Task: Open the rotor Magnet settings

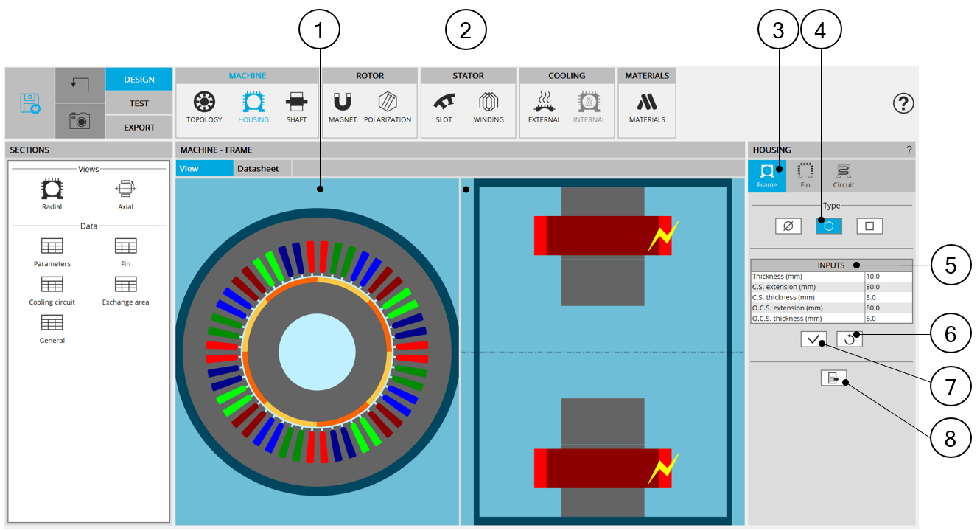Action: (343, 108)
